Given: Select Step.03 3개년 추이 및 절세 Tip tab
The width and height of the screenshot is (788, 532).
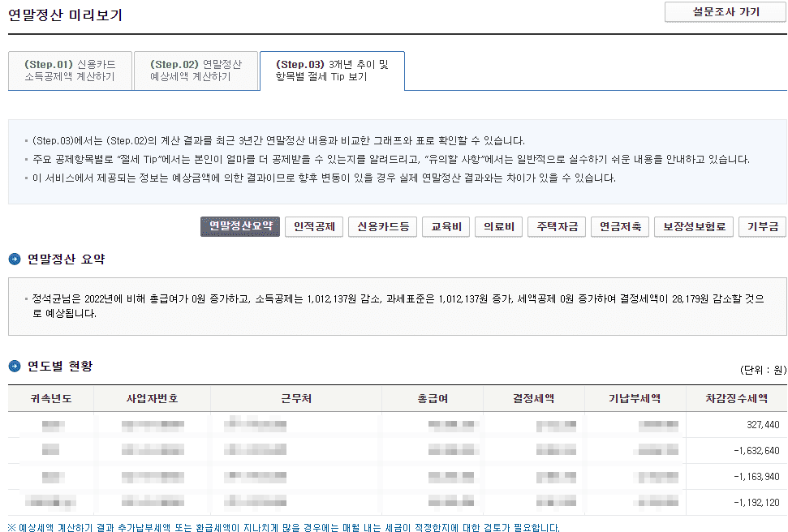Looking at the screenshot, I should 332,71.
